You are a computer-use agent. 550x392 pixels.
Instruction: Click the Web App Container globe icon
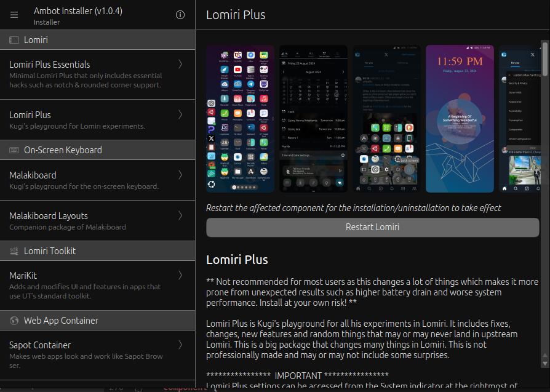pos(14,321)
